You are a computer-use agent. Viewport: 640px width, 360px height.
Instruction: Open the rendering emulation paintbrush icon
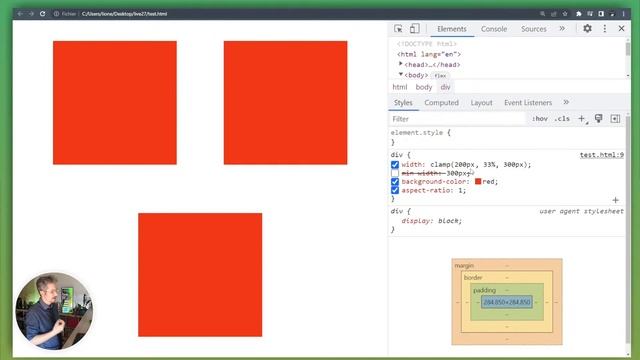598,118
